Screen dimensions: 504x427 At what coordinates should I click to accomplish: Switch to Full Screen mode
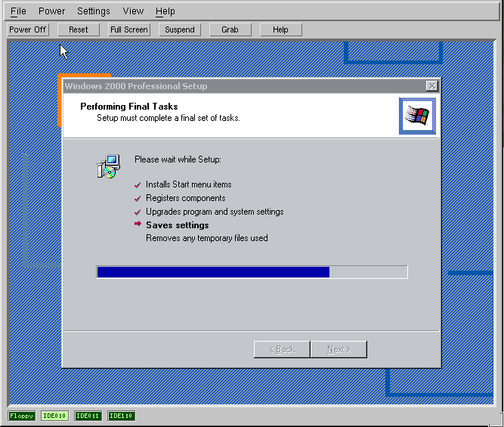(129, 29)
